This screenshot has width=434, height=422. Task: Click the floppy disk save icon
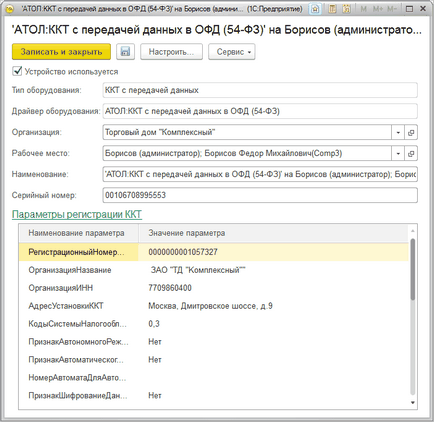coord(125,52)
